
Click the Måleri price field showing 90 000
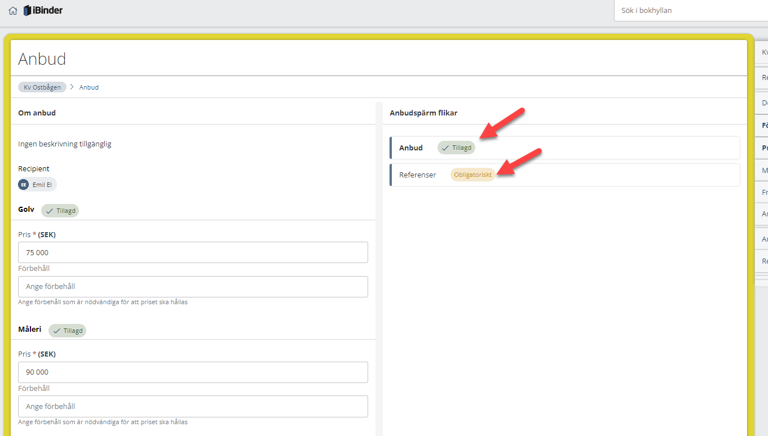tap(193, 372)
